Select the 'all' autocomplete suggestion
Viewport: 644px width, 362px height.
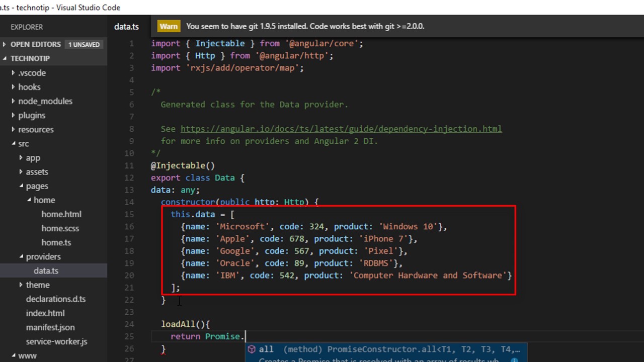coord(385,349)
